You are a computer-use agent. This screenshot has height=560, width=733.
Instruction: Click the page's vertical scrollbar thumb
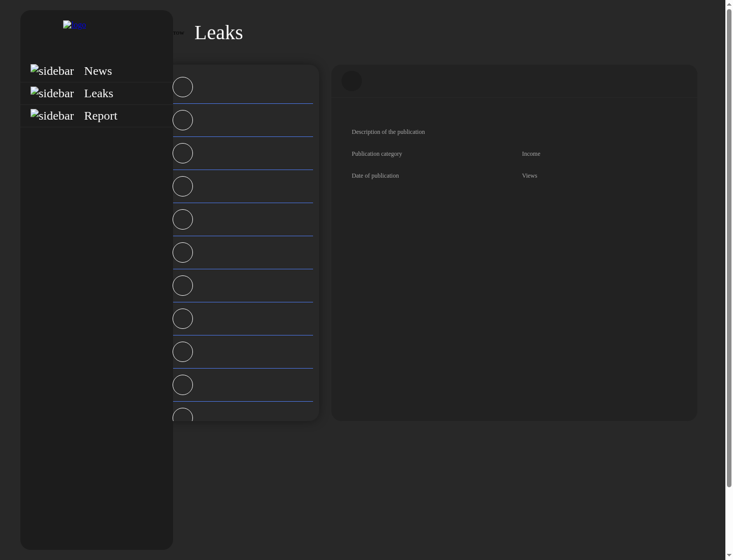(729, 248)
